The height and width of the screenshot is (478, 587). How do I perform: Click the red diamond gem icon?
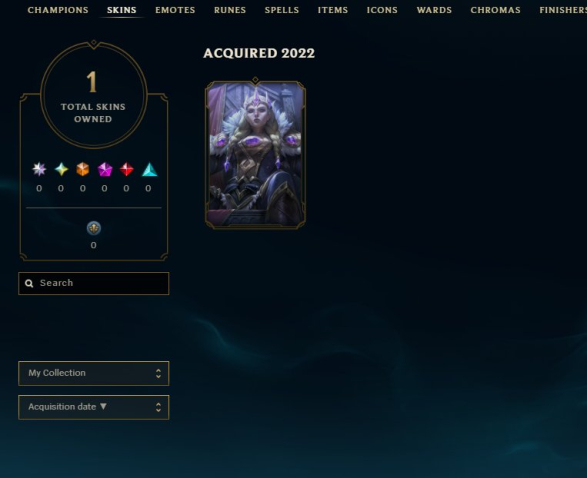coord(127,169)
